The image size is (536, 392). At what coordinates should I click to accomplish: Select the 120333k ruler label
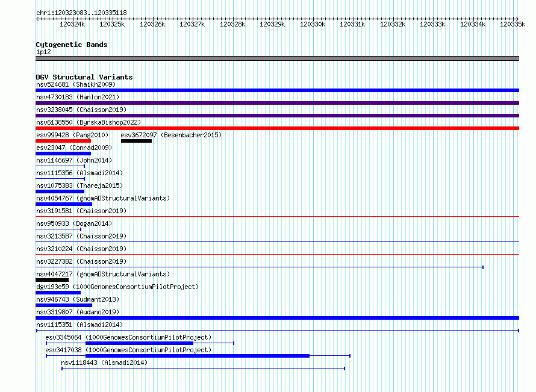(432, 24)
